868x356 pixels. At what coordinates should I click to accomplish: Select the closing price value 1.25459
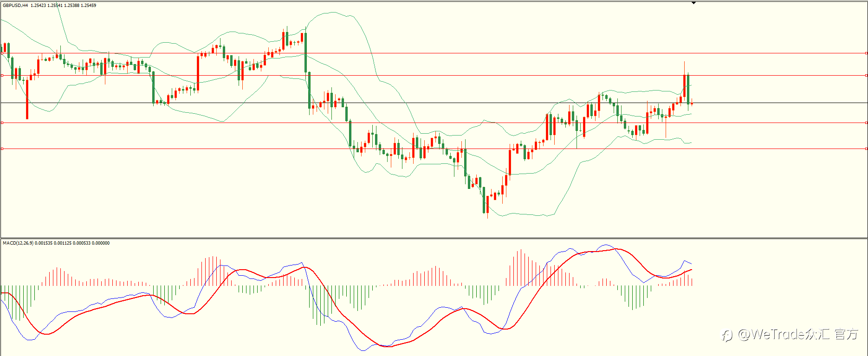pyautogui.click(x=88, y=6)
